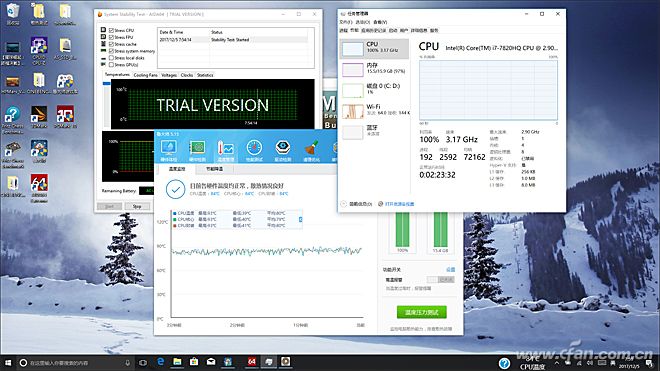Enable Stress local disks checkbox
Image resolution: width=660 pixels, height=371 pixels.
(112, 58)
